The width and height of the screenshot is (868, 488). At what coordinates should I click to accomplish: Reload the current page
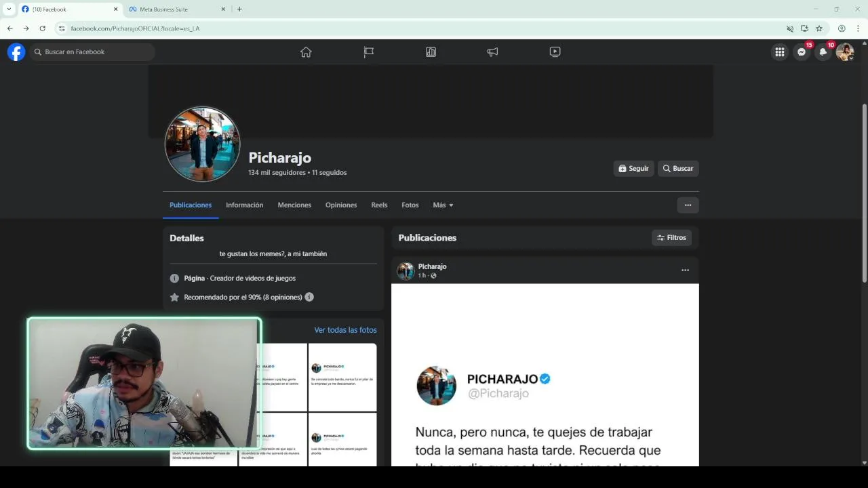tap(42, 28)
